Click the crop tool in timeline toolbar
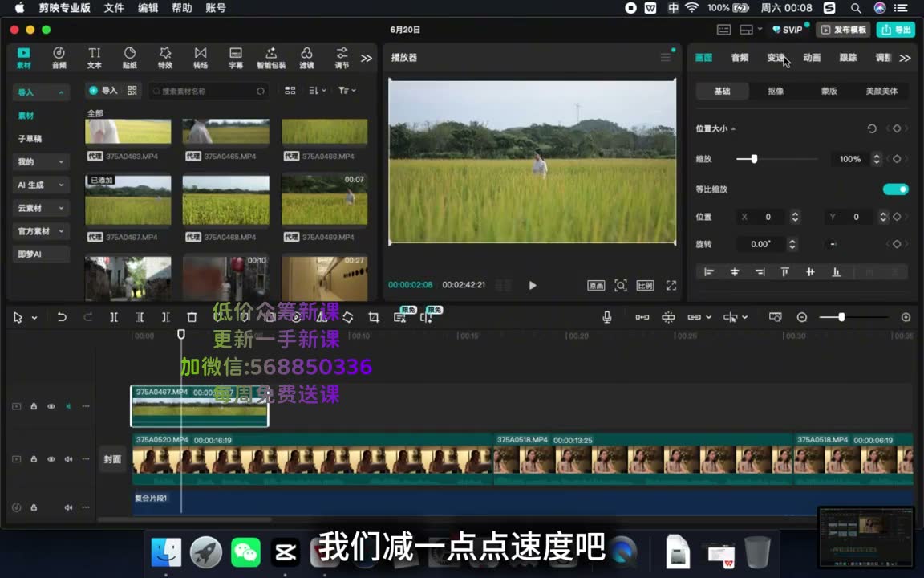 point(374,317)
